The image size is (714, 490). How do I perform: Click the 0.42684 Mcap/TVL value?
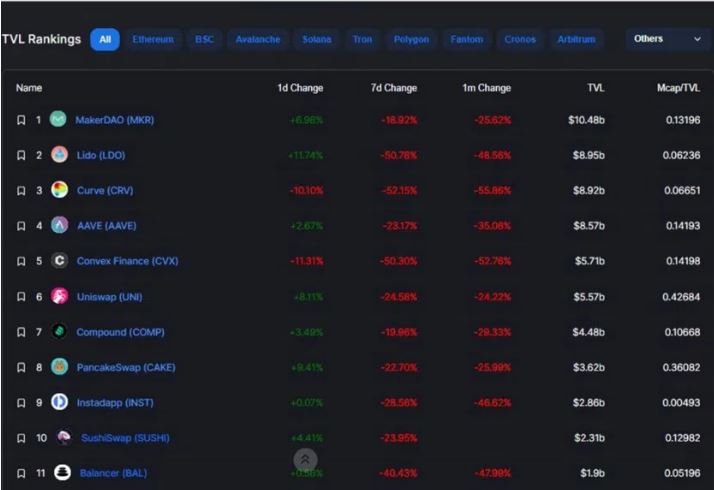(681, 297)
